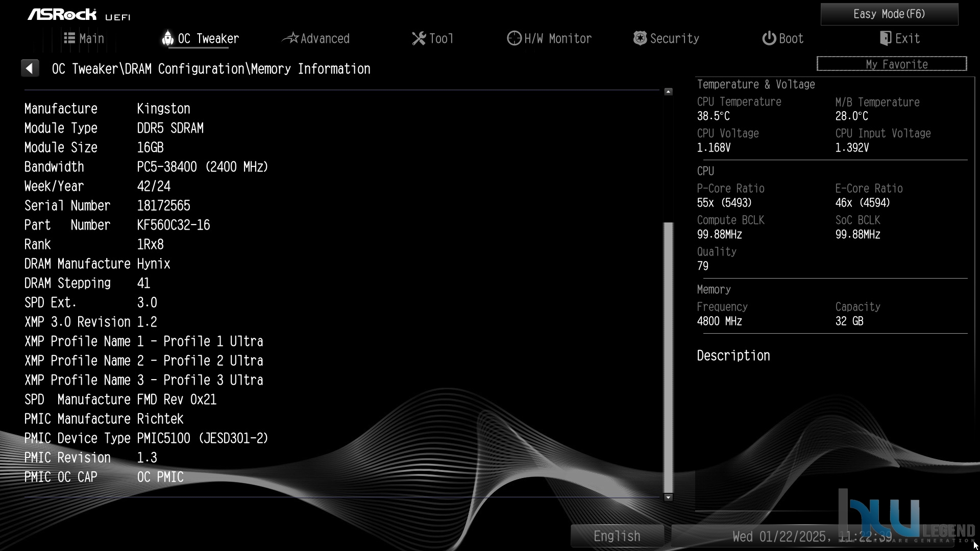Select the Exit tab
The image size is (980, 551).
click(x=900, y=39)
